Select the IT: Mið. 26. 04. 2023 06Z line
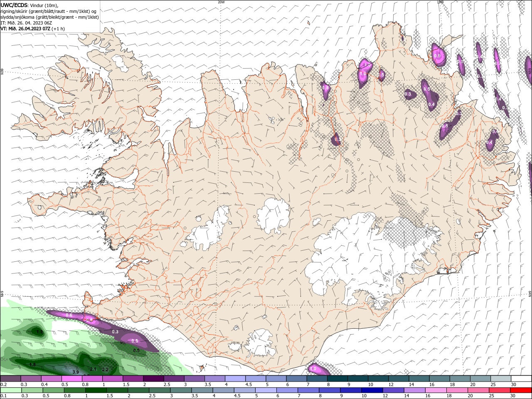The height and width of the screenshot is (399, 532). (x=26, y=23)
